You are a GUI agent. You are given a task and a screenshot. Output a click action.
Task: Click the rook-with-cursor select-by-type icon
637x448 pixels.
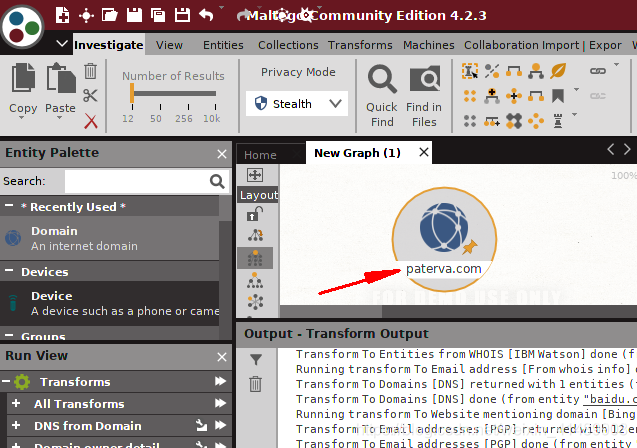coord(470,71)
